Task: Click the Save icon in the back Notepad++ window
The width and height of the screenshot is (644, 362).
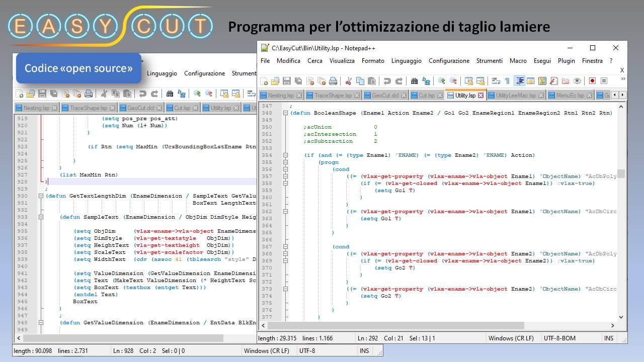Action: point(42,94)
